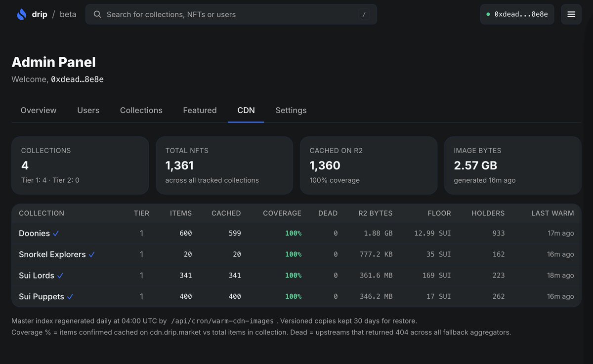Sort by the FLOOR column header
The image size is (593, 364).
click(x=439, y=213)
